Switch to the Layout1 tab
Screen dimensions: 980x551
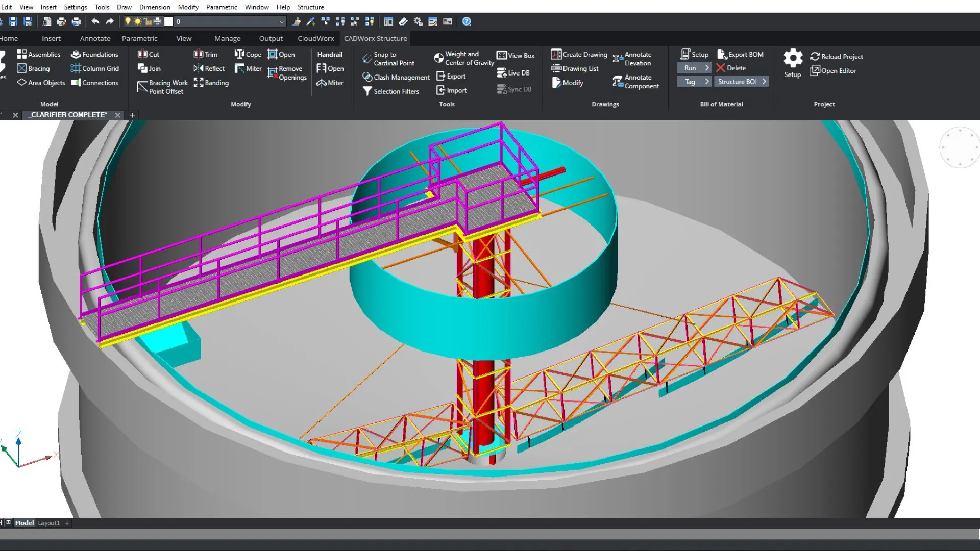click(x=49, y=523)
